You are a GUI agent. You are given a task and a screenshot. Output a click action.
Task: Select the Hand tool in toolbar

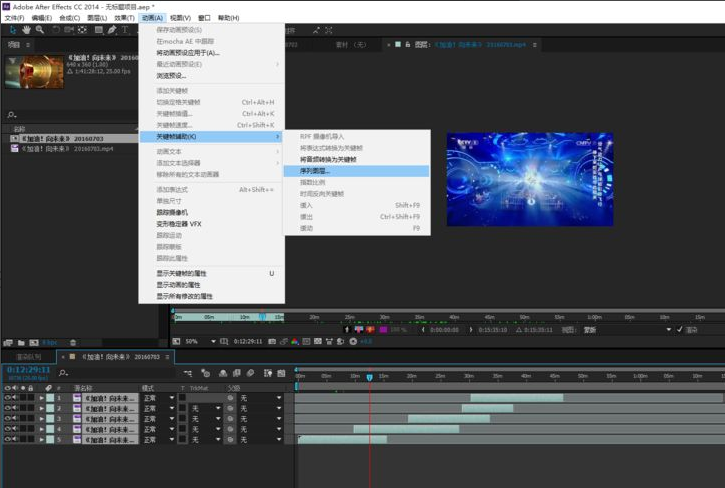pyautogui.click(x=25, y=30)
